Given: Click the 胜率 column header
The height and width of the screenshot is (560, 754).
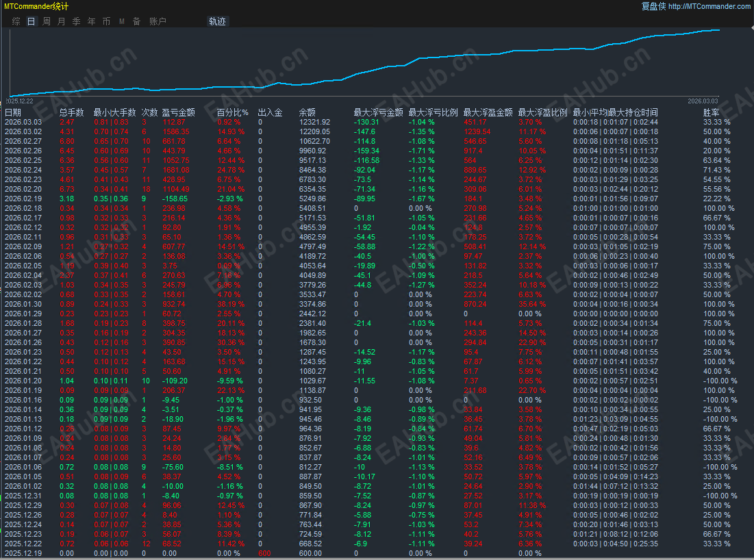Looking at the screenshot, I should (x=712, y=112).
